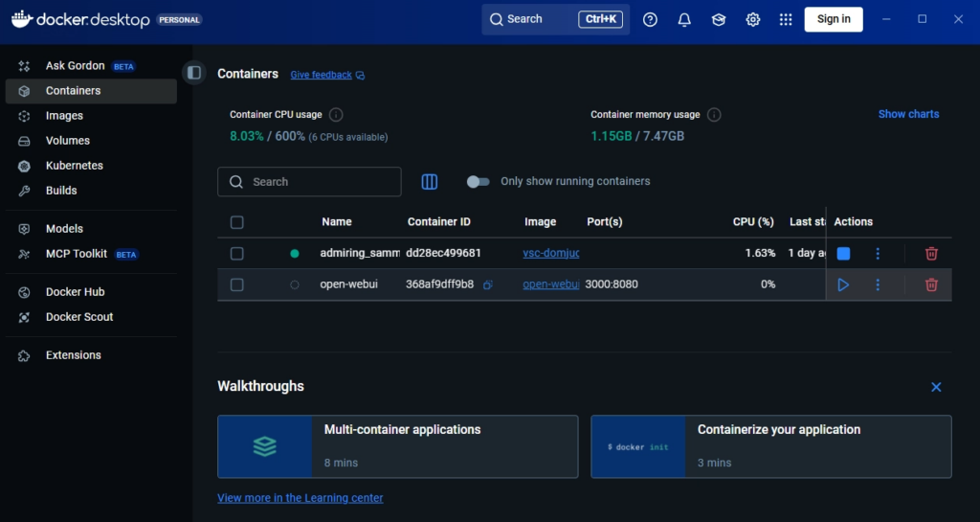Open the vsc-domjuc image link
The image size is (980, 522).
pos(550,253)
